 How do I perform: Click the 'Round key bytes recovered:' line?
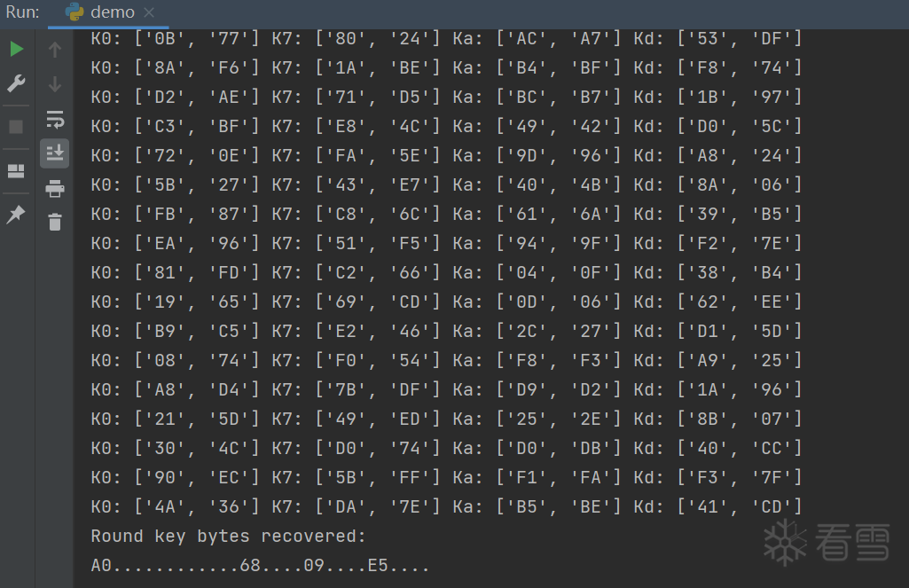click(x=228, y=537)
